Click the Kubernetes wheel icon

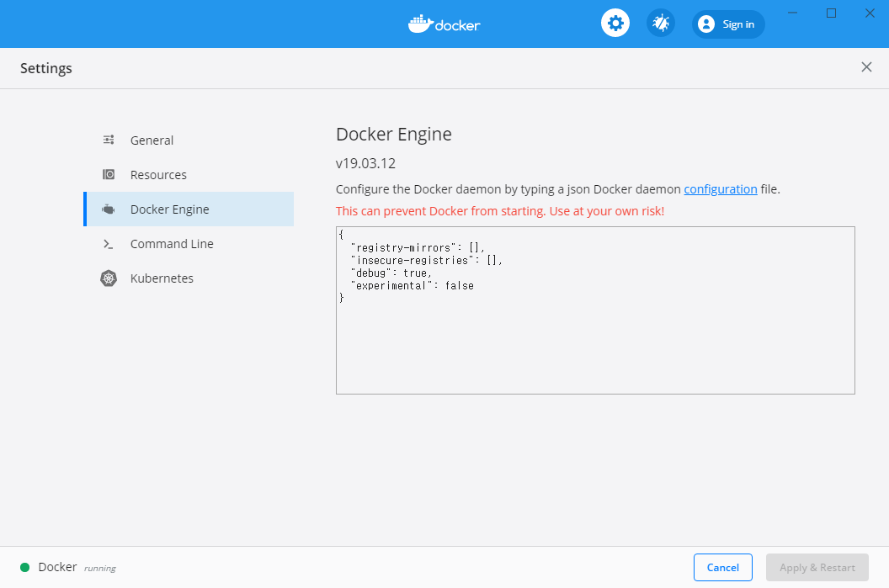point(109,278)
